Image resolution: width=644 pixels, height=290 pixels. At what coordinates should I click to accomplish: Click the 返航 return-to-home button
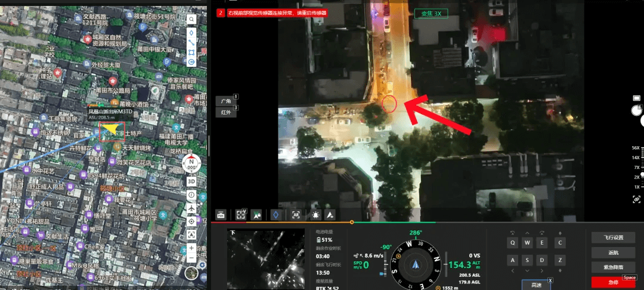click(613, 252)
